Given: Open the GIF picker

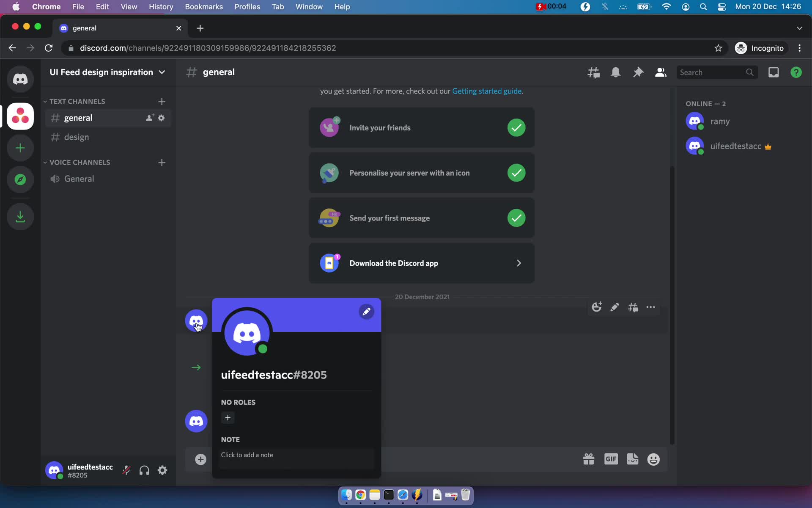Looking at the screenshot, I should point(611,459).
